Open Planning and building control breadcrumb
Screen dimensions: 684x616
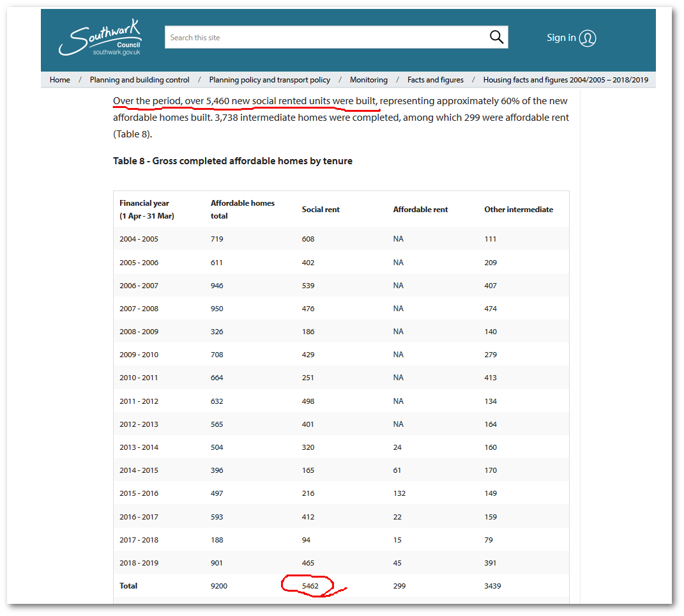[140, 80]
